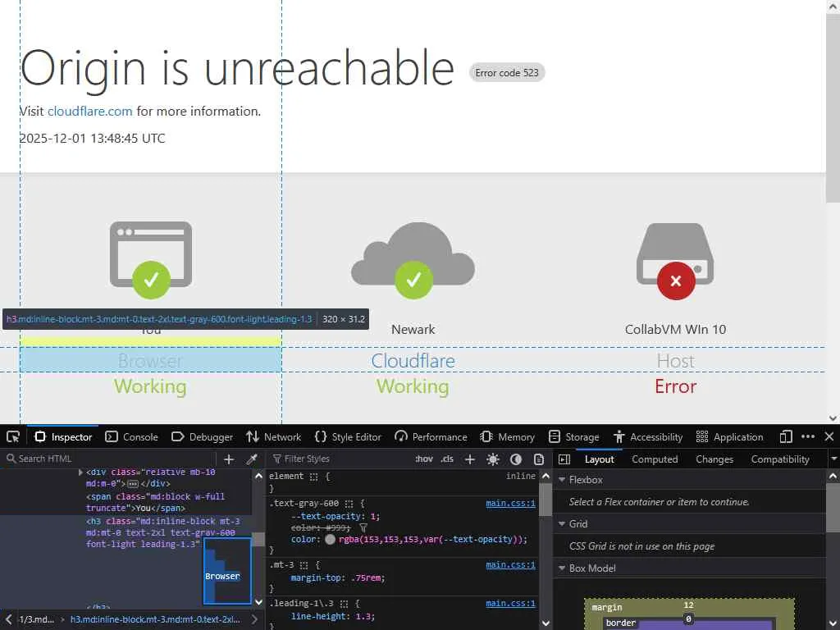This screenshot has width=840, height=630.
Task: Toggle the :hov pseudo-class panel
Action: click(424, 459)
